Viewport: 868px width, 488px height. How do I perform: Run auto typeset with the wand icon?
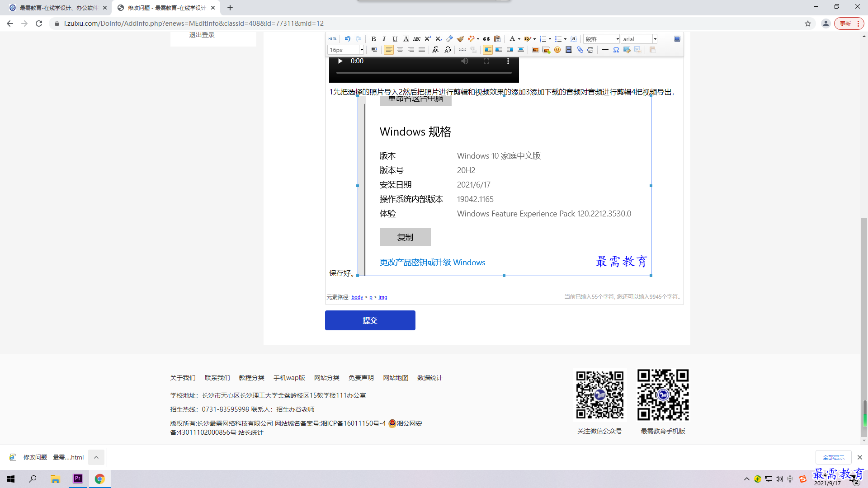click(471, 39)
